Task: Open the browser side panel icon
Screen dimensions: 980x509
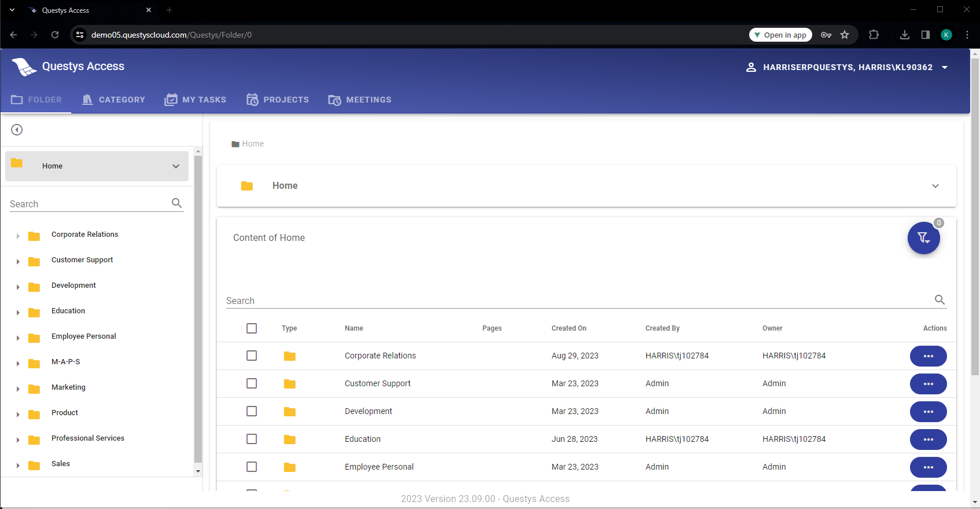Action: (926, 35)
